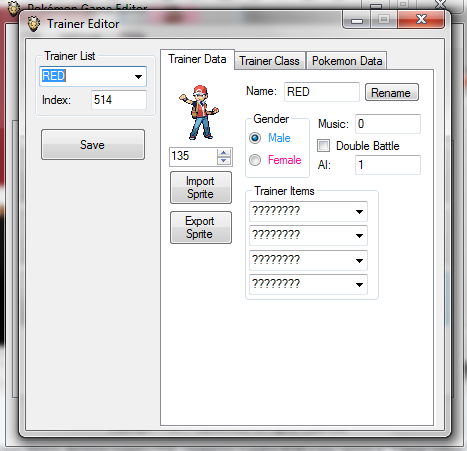Close the Trainer Editor window
The height and width of the screenshot is (451, 467).
click(x=421, y=20)
